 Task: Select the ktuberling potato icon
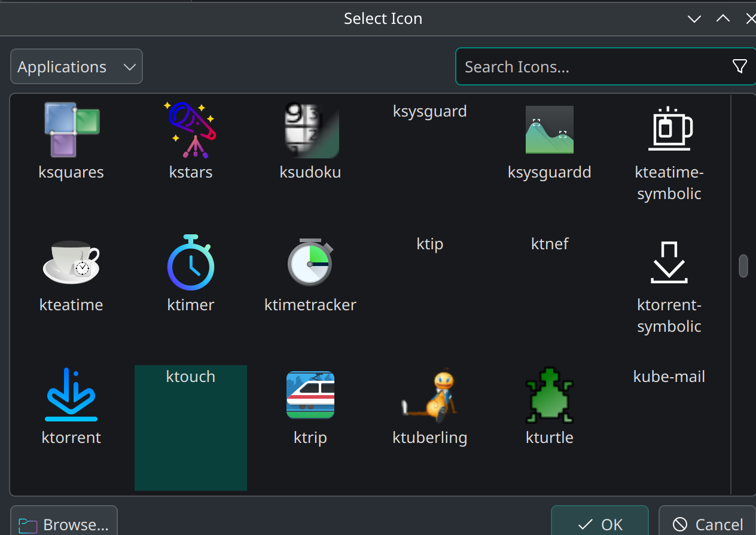(x=430, y=395)
